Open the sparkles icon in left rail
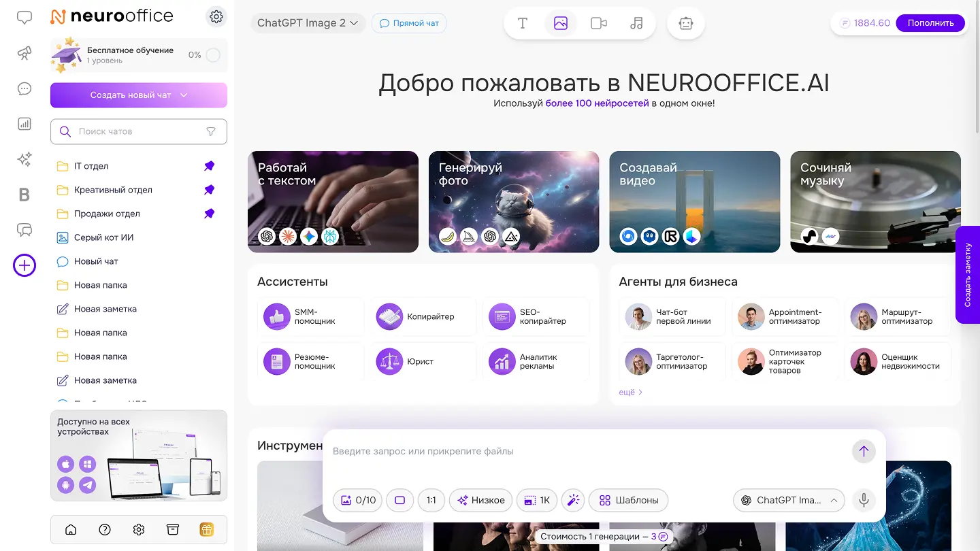The width and height of the screenshot is (980, 551). click(24, 159)
